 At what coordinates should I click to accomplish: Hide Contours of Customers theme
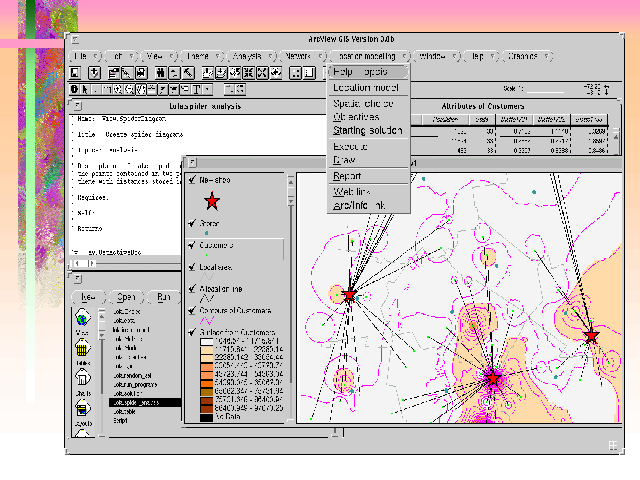192,310
